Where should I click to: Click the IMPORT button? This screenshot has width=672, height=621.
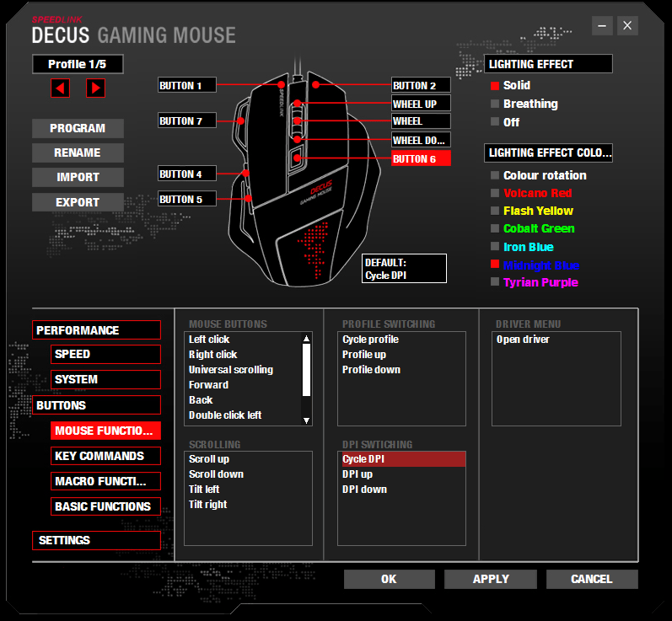[78, 177]
